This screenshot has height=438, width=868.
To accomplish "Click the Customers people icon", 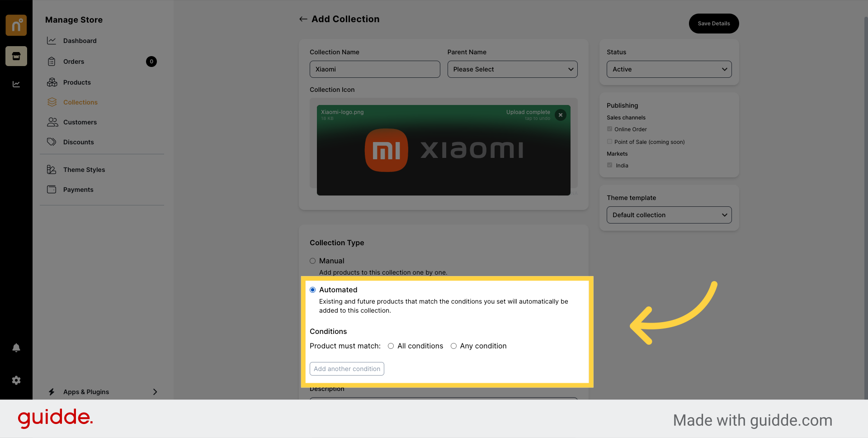I will 52,122.
